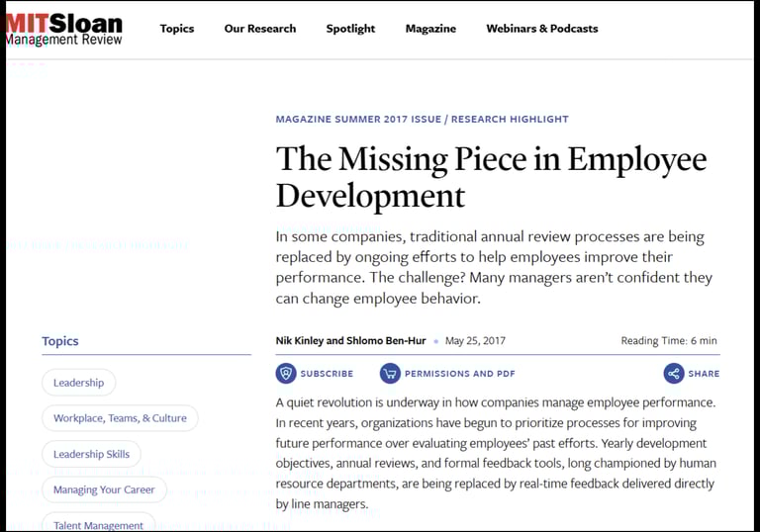760x532 pixels.
Task: Click the Topics heading in the sidebar
Action: pos(60,341)
